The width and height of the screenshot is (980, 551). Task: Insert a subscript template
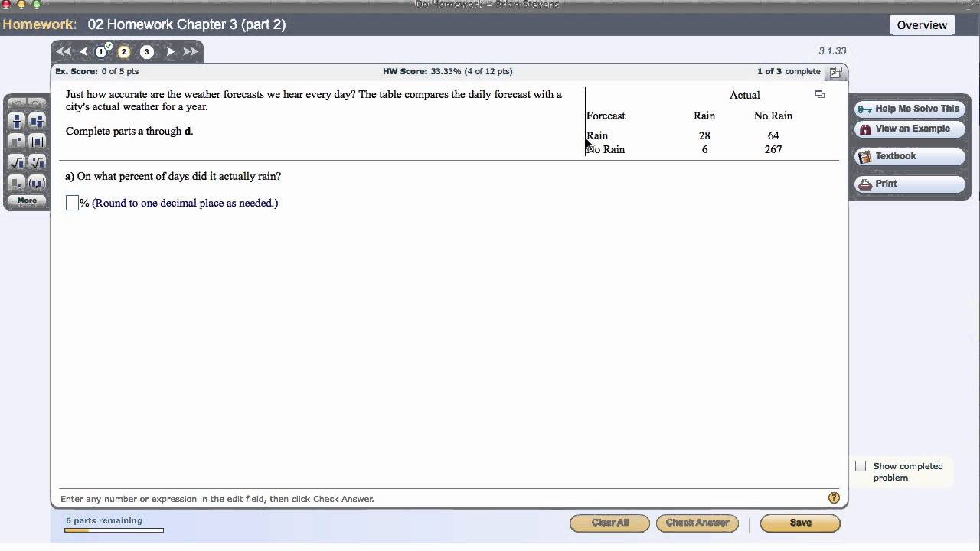[x=16, y=183]
